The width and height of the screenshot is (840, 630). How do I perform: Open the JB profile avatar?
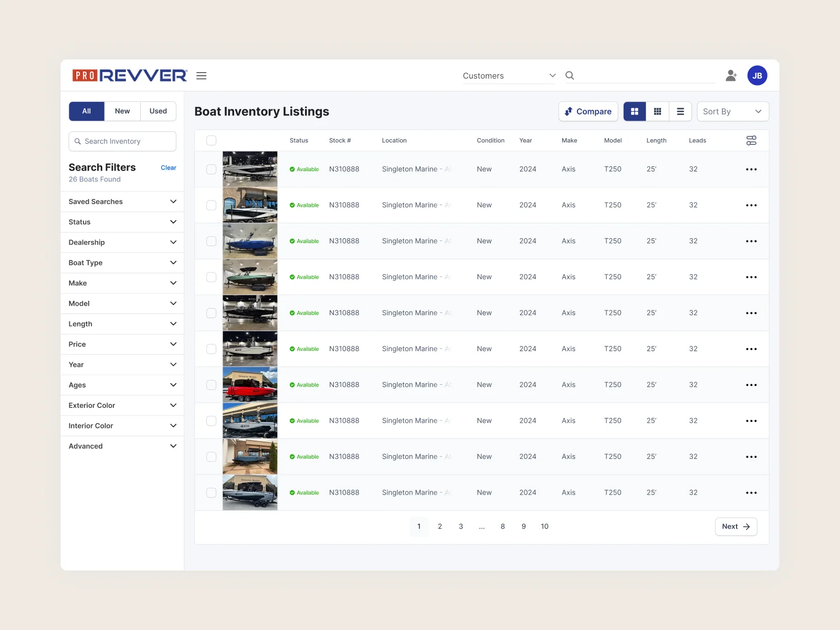(757, 76)
